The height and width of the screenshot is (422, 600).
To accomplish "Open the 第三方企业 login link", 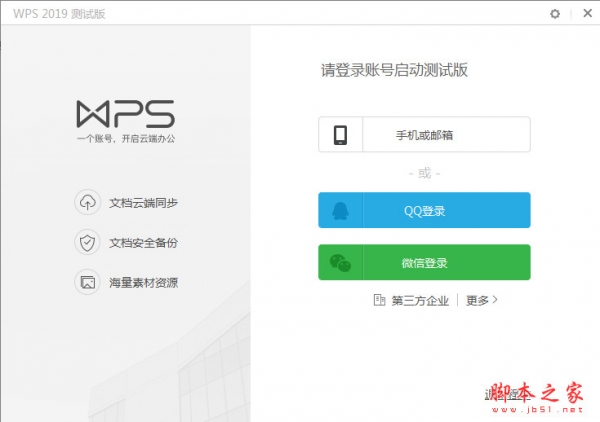I will tap(420, 299).
